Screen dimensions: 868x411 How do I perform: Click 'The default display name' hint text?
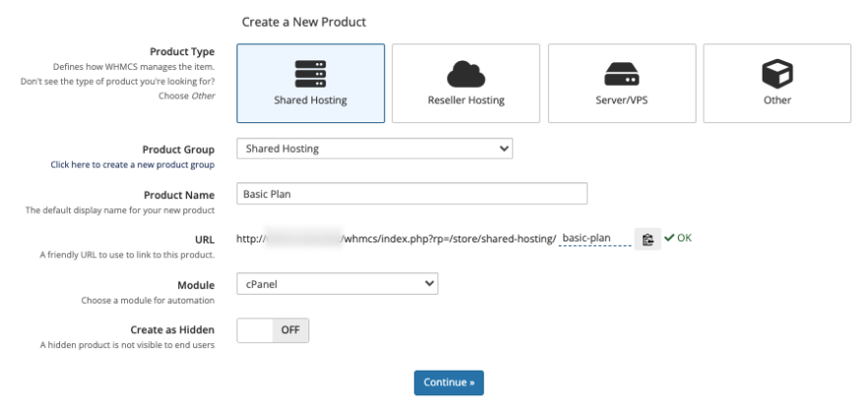coord(120,211)
